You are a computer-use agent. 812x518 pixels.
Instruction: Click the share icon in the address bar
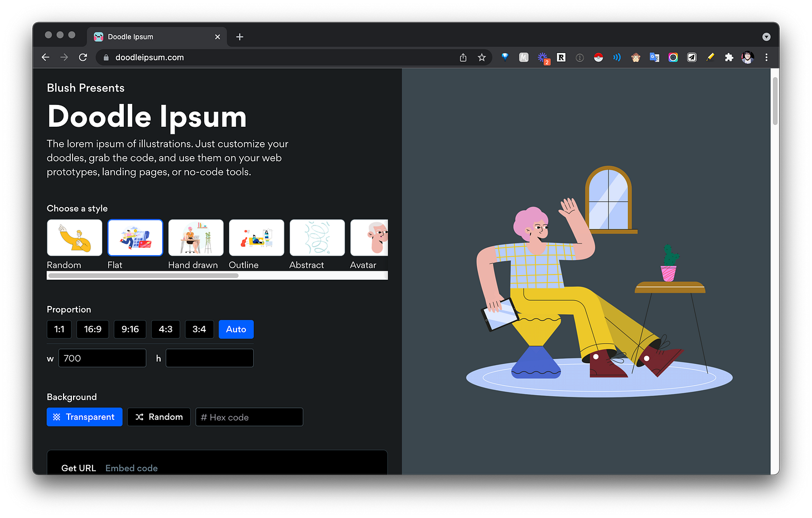(463, 57)
